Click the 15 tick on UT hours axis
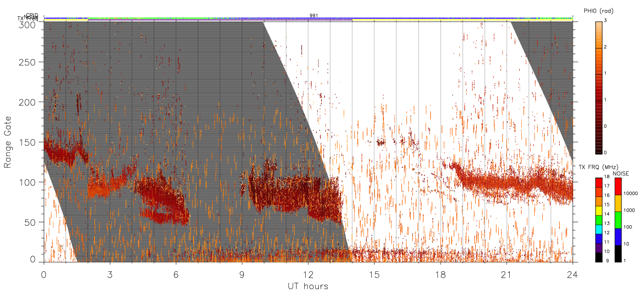Image resolution: width=644 pixels, height=297 pixels. pos(374,274)
